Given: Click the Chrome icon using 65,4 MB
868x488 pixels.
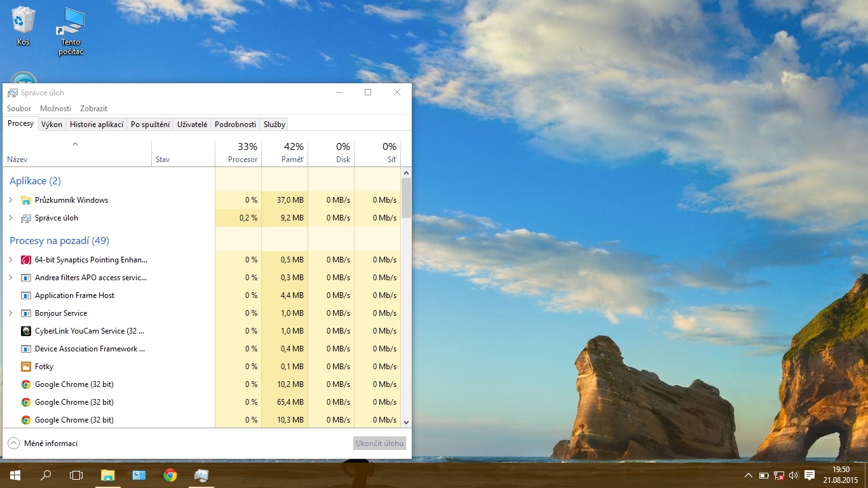Looking at the screenshot, I should click(x=26, y=402).
